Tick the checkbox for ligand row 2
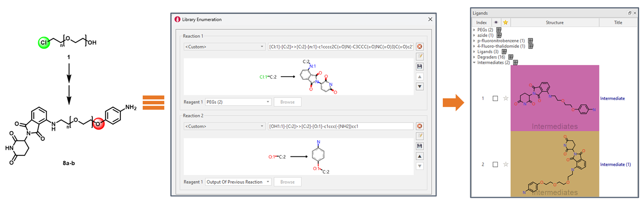Screen dimensions: 644x204 click(495, 164)
